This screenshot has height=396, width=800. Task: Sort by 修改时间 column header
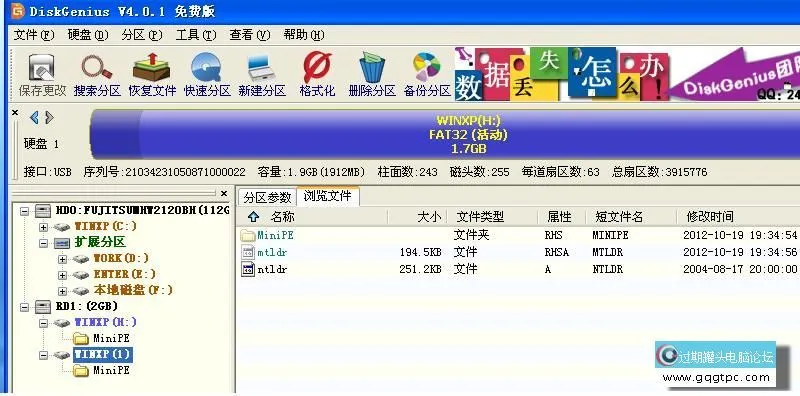738,217
